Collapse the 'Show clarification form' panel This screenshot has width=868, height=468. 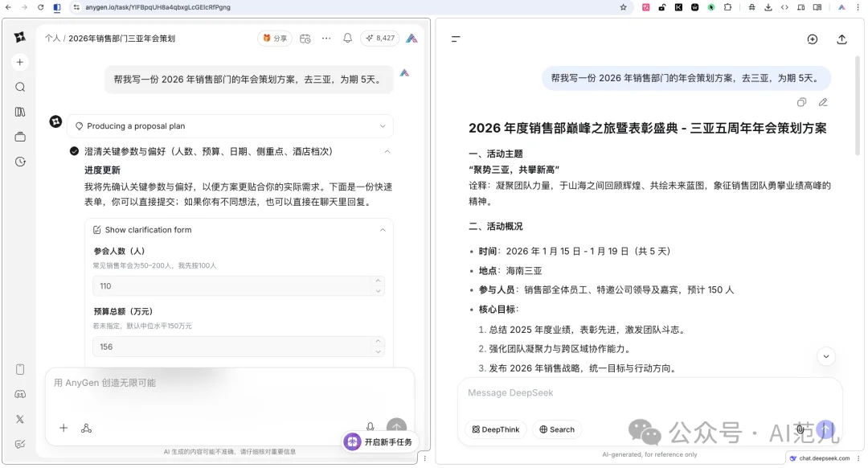pos(383,229)
